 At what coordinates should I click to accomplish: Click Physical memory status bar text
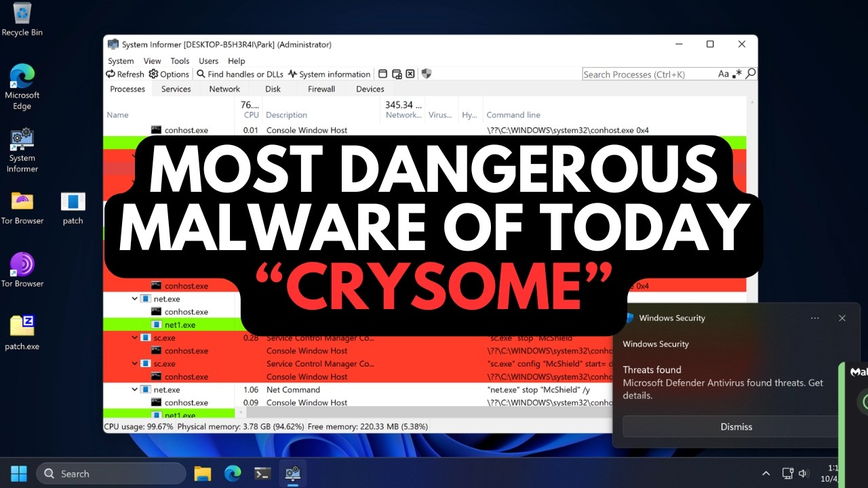pos(239,427)
